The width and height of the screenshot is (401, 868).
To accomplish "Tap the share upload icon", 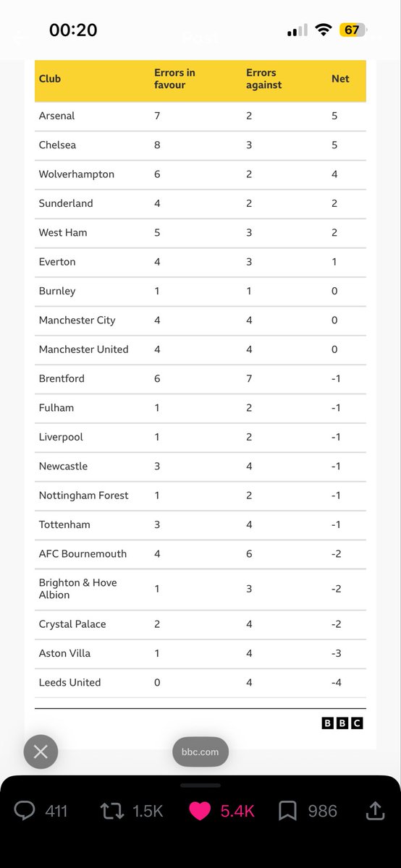I will point(375,810).
